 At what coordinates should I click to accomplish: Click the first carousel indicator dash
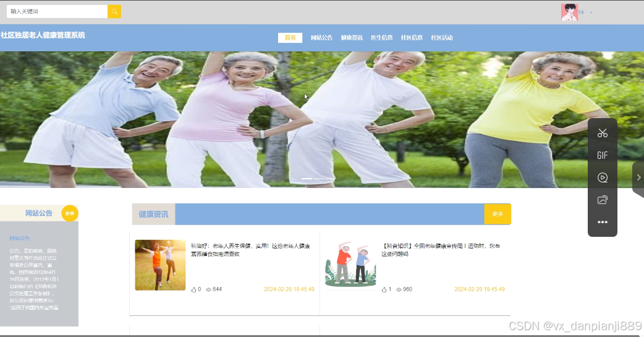point(307,179)
